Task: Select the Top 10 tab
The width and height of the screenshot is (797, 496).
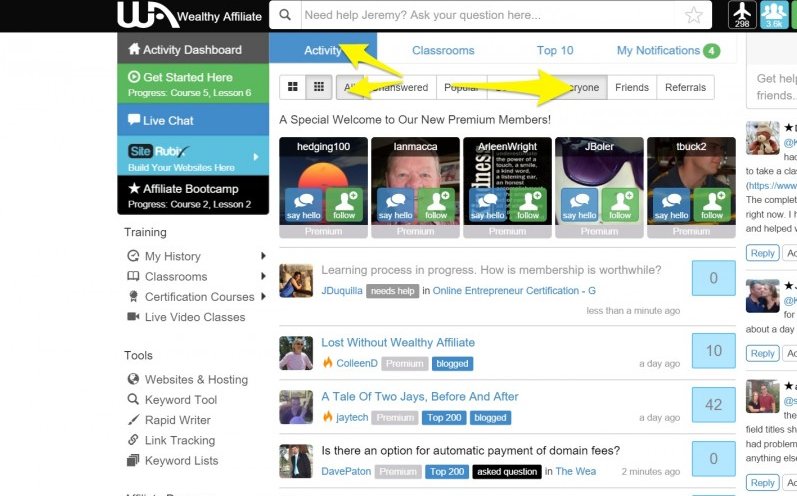Action: (x=555, y=50)
